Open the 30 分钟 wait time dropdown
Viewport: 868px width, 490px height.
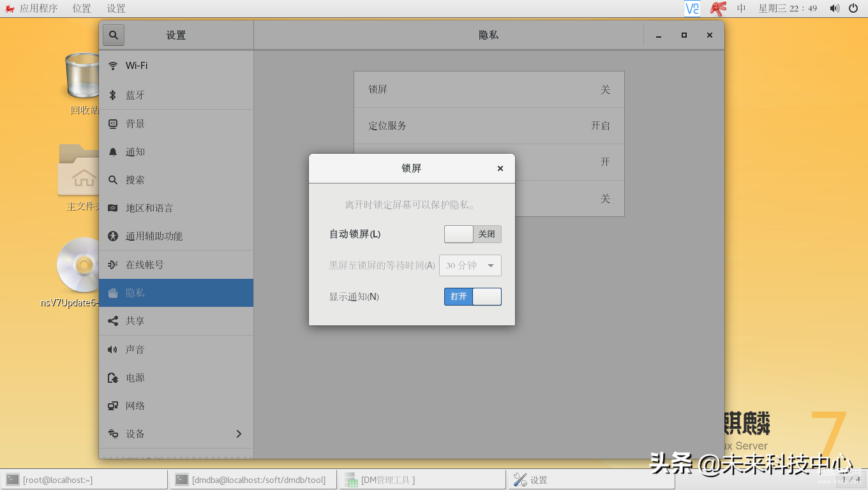(470, 265)
